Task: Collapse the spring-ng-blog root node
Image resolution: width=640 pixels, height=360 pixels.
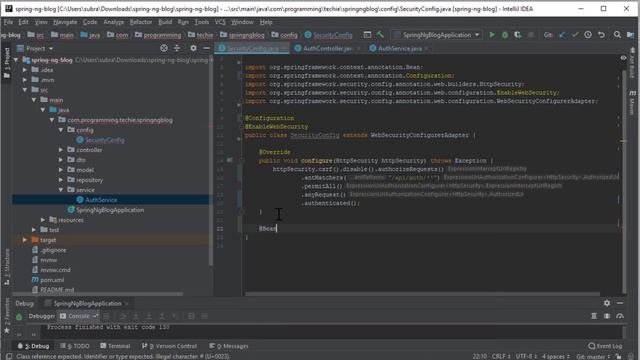Action: [16, 60]
